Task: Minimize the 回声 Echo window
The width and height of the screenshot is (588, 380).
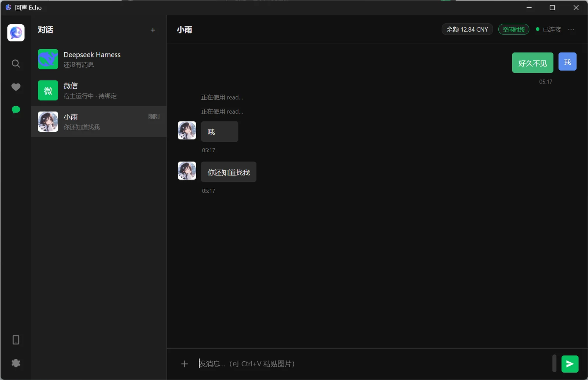Action: [x=529, y=8]
